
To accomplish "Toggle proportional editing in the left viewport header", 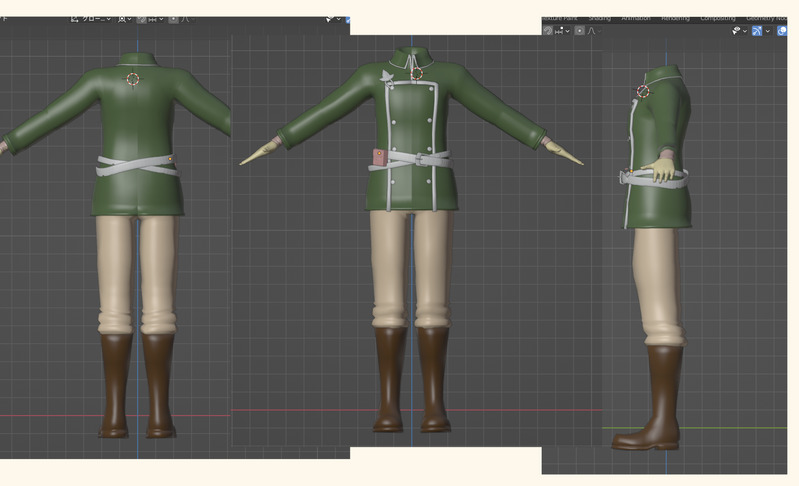I will 173,19.
